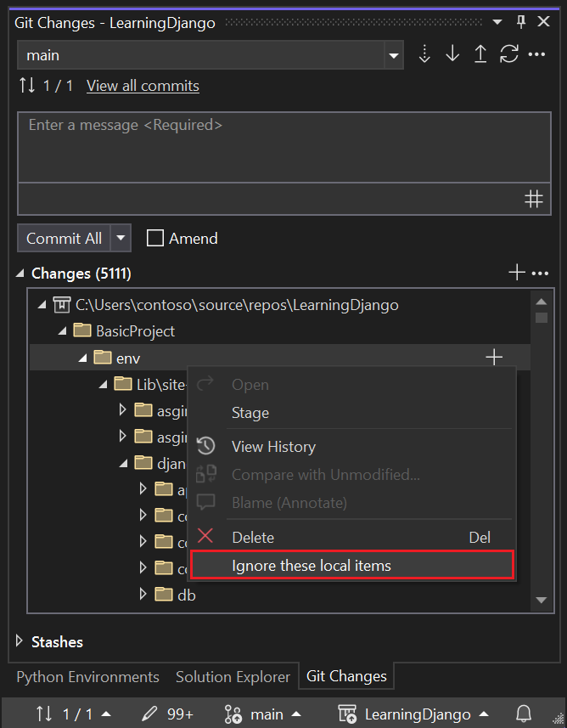Screen dimensions: 567x728
Task: Click the changes list scroll-down arrow
Action: pyautogui.click(x=541, y=600)
